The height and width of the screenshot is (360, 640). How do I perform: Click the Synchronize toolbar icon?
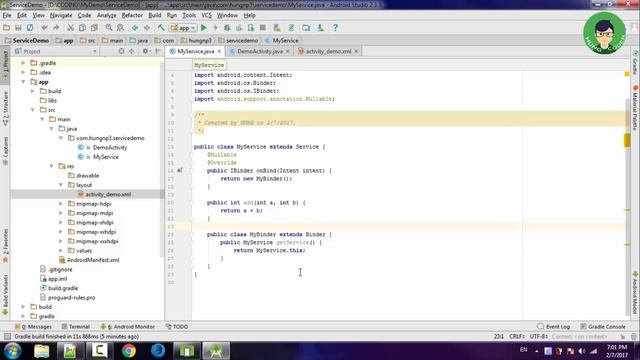[x=30, y=28]
